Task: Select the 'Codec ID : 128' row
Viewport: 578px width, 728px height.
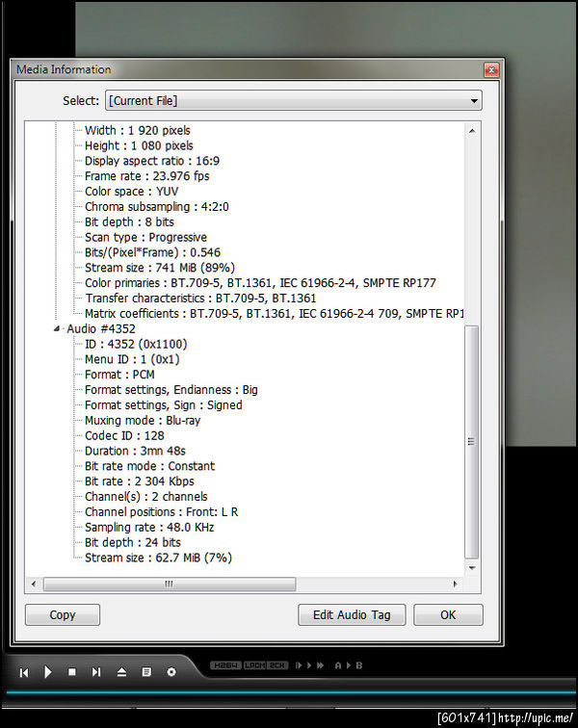Action: pyautogui.click(x=124, y=436)
